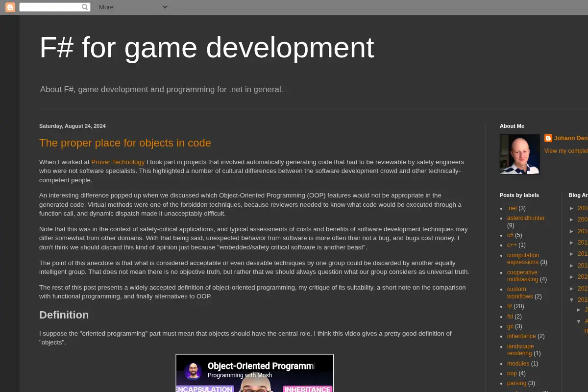Open the Object-Oriented Programming video title
This screenshot has width=588, height=392.
point(261,366)
